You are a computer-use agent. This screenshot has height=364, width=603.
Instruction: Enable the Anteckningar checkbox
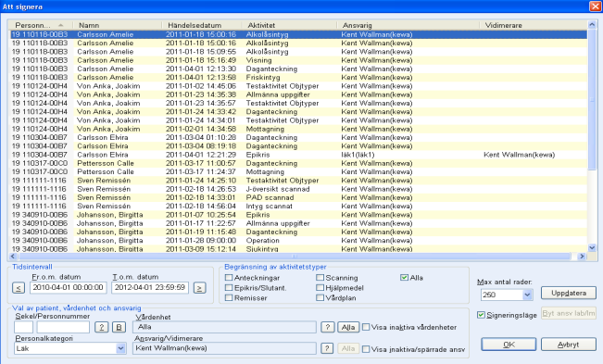[x=229, y=277]
